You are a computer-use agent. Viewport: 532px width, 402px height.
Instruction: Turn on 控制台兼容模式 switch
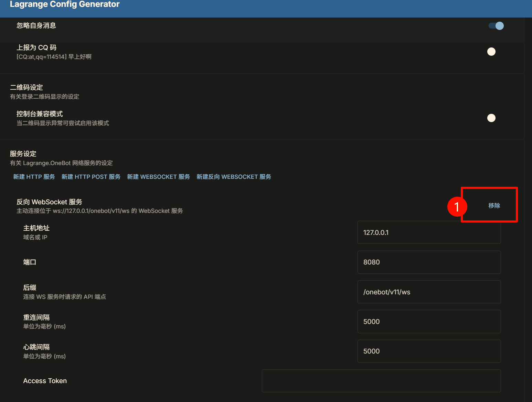(491, 118)
